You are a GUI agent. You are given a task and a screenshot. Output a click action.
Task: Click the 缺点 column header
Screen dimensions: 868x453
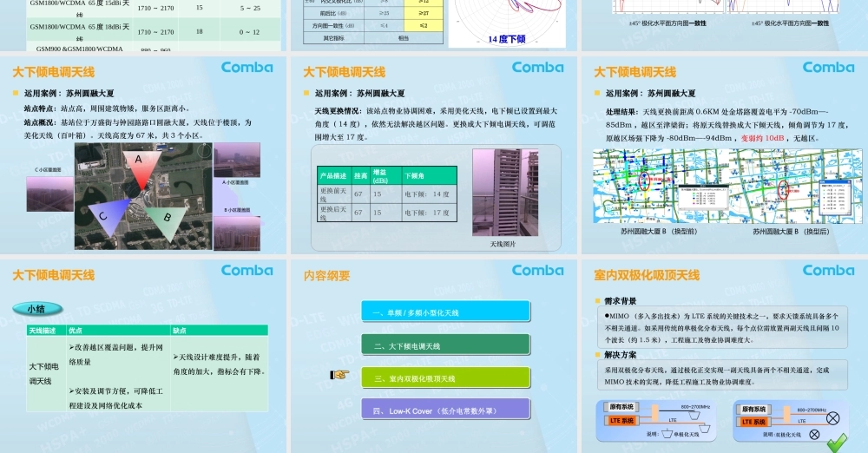click(x=220, y=330)
